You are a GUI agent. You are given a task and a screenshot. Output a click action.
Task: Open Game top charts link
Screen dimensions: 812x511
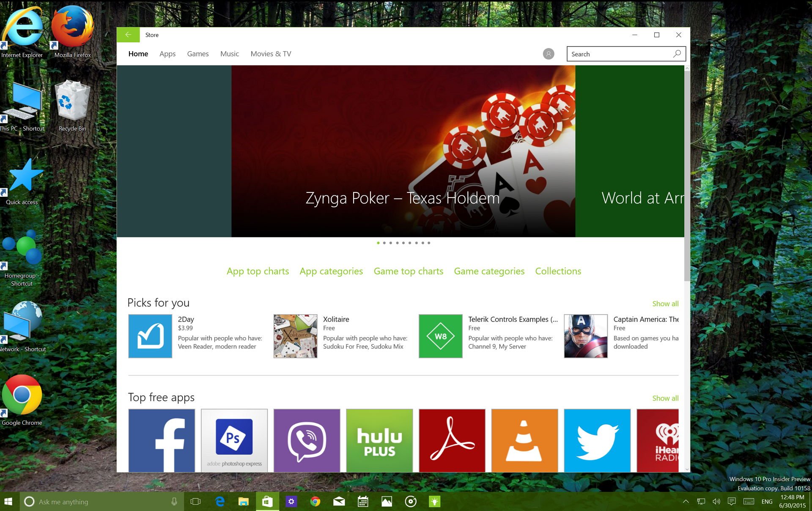[409, 271]
